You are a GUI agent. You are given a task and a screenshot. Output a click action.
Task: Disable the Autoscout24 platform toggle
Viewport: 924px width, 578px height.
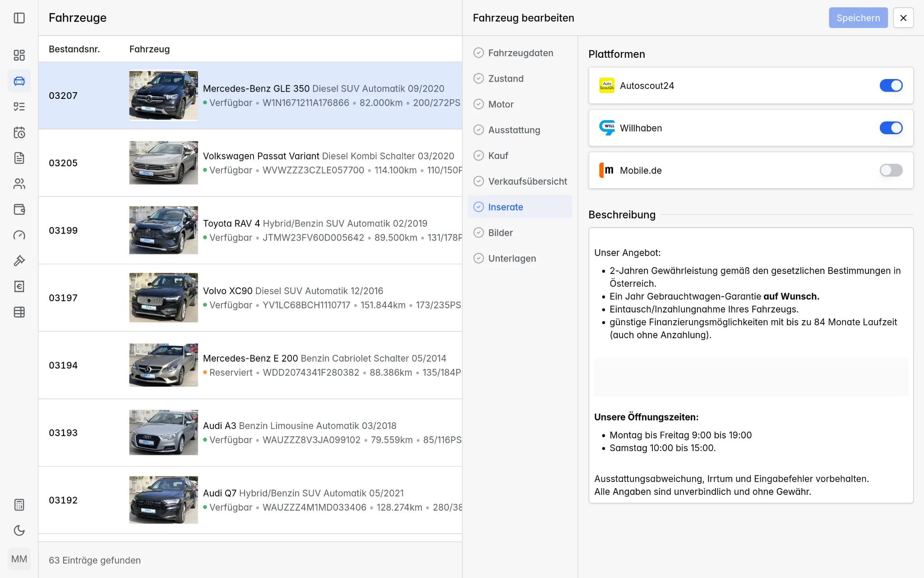[891, 85]
